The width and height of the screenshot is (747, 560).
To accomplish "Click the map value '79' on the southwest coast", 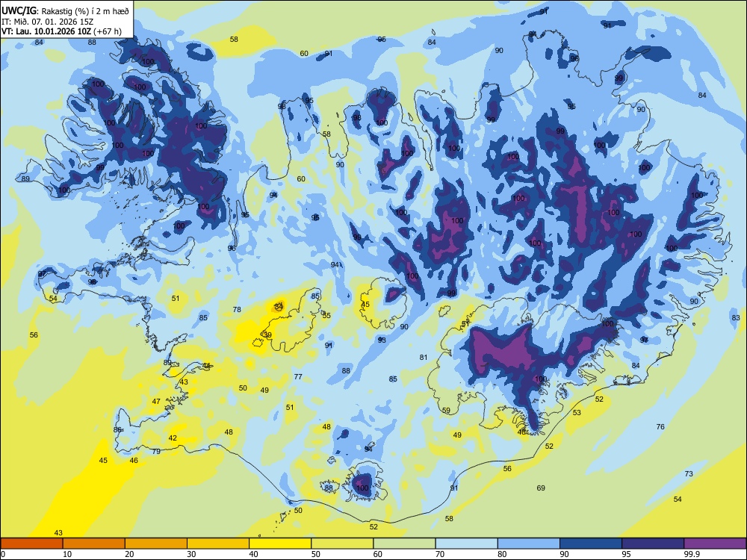I will [156, 452].
